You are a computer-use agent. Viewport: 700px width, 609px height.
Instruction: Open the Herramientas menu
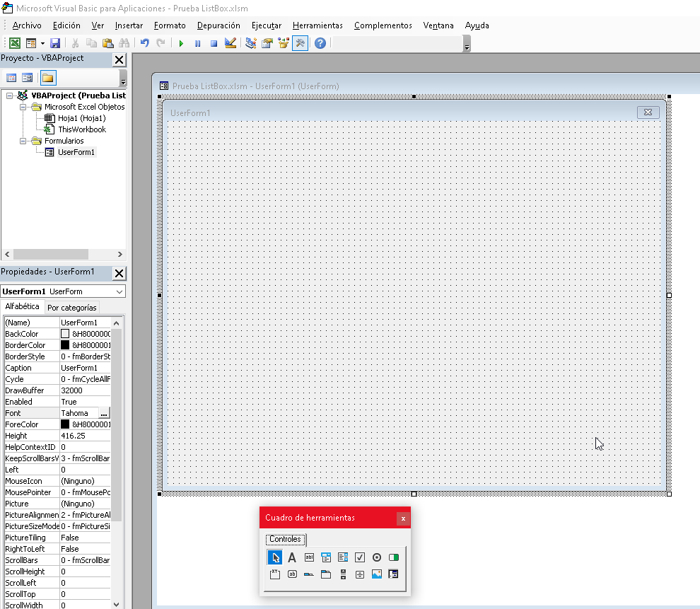point(317,25)
